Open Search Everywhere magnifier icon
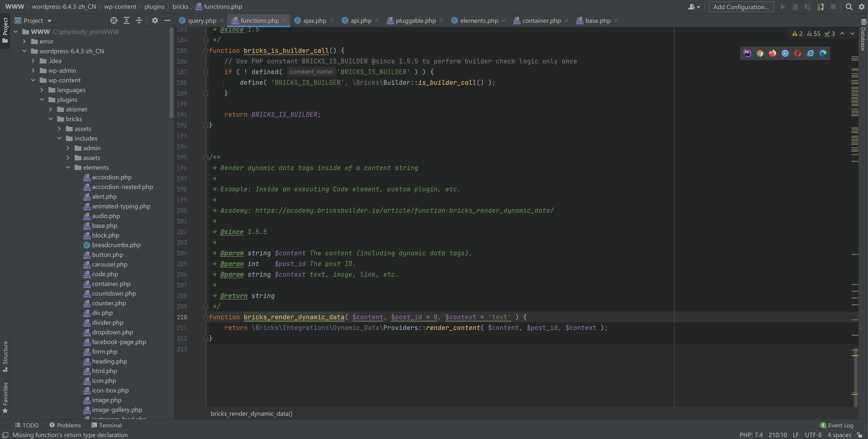 click(x=849, y=7)
